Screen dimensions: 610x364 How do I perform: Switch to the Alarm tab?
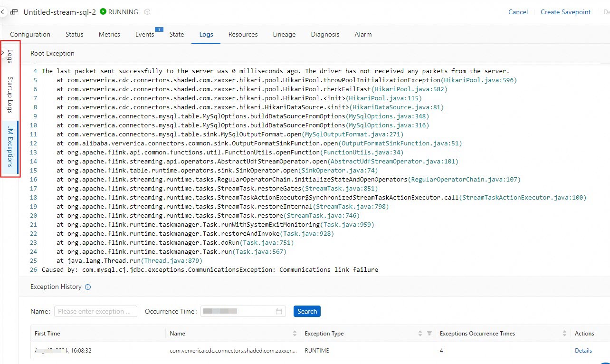[x=363, y=34]
